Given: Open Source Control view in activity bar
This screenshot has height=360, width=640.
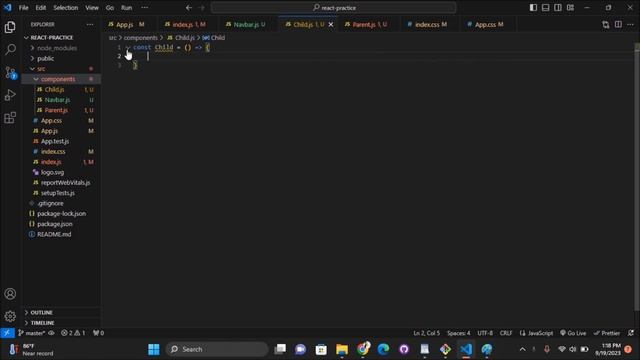Looking at the screenshot, I should pos(10,73).
